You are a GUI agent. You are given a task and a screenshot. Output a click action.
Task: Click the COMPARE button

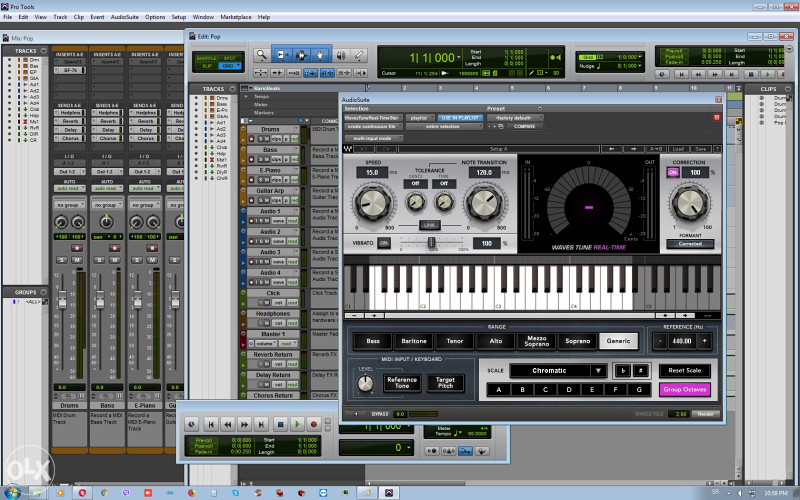click(524, 127)
